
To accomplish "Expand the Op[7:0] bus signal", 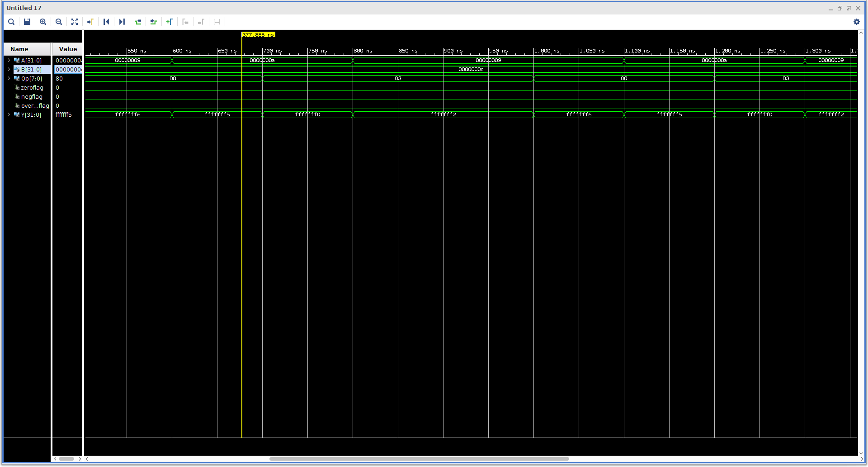I will click(x=9, y=78).
